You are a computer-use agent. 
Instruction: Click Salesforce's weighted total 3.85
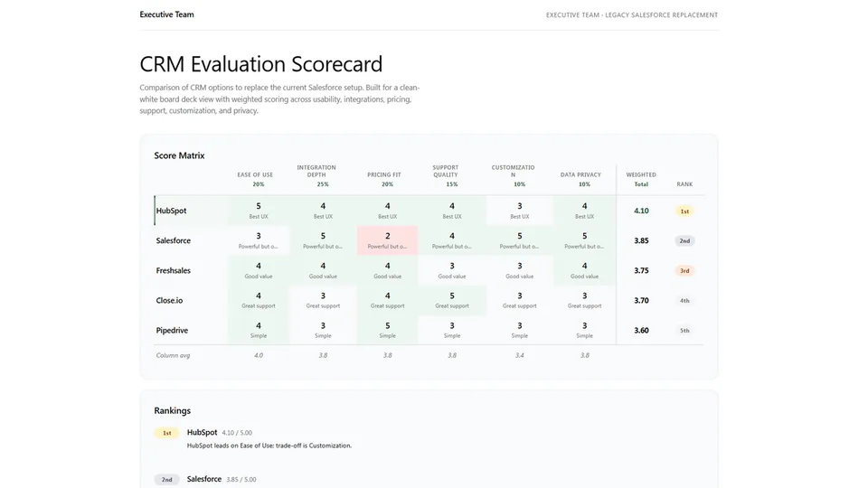tap(641, 240)
